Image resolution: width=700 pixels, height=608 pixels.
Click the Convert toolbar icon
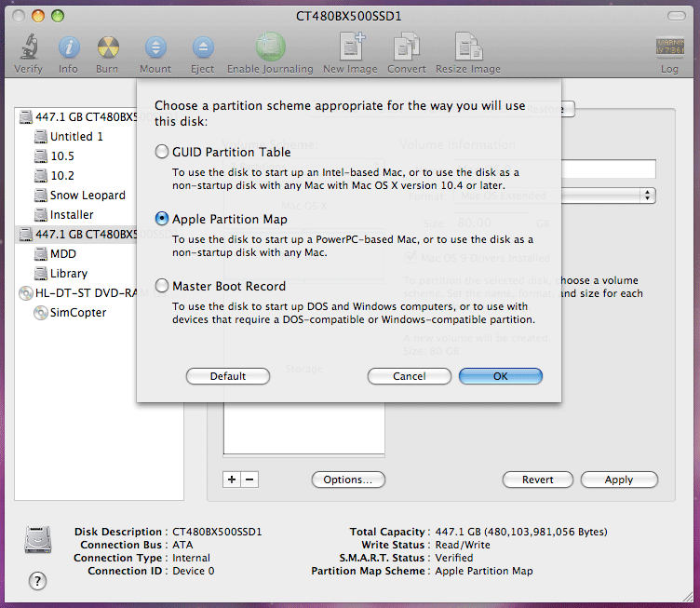[x=407, y=47]
